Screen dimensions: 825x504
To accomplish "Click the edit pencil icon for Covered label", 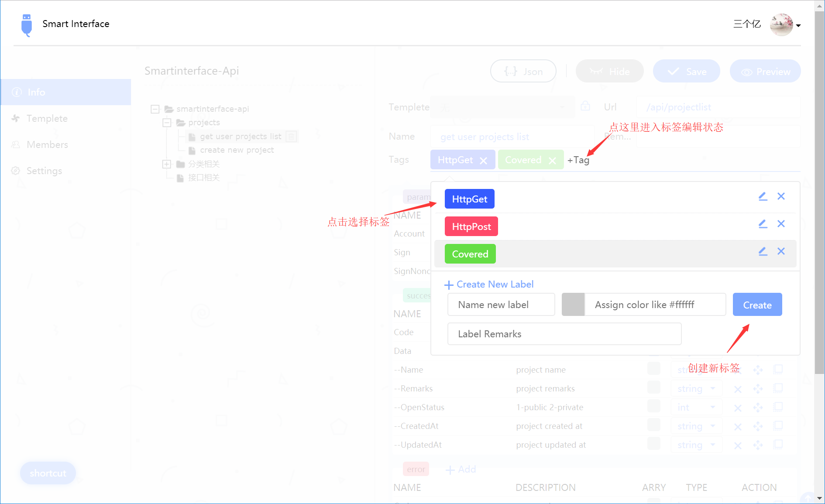I will click(763, 251).
